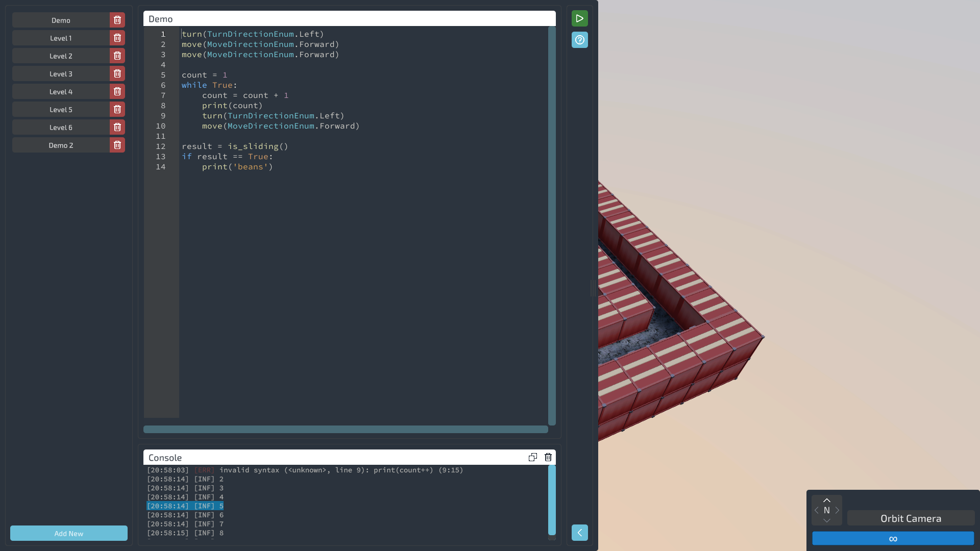Expand the camera up tilt chevron
980x551 pixels.
point(827,500)
